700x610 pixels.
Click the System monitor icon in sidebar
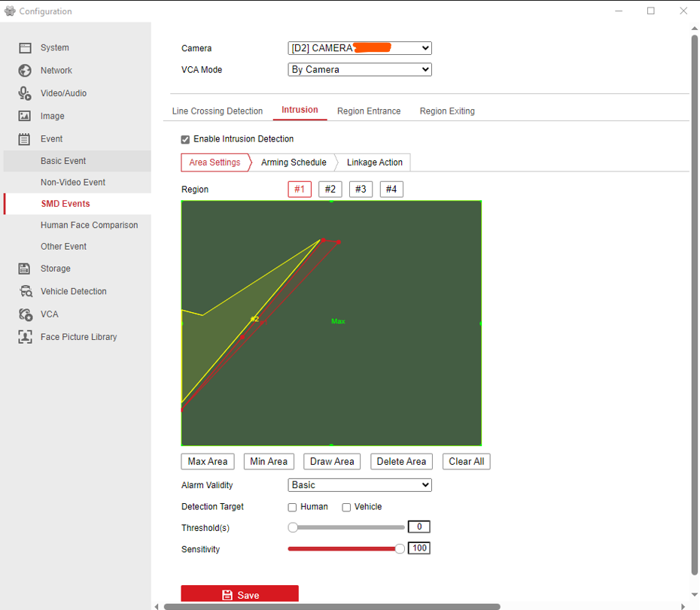tap(25, 48)
